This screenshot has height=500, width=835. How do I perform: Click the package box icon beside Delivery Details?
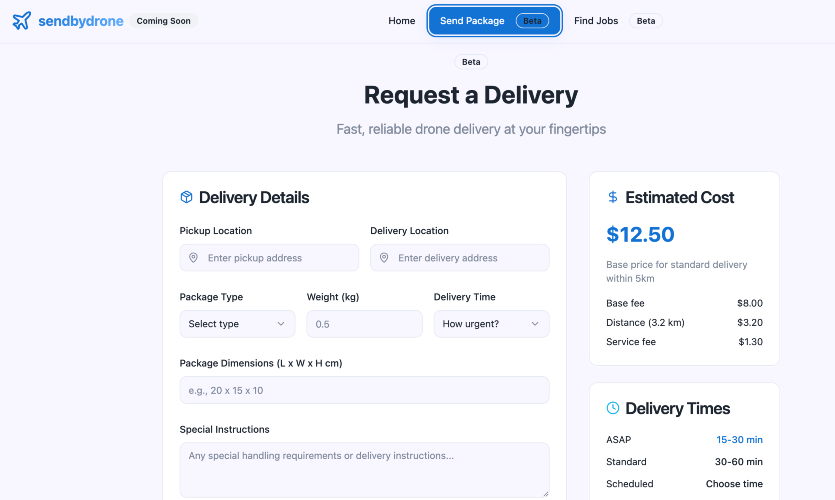pyautogui.click(x=186, y=197)
